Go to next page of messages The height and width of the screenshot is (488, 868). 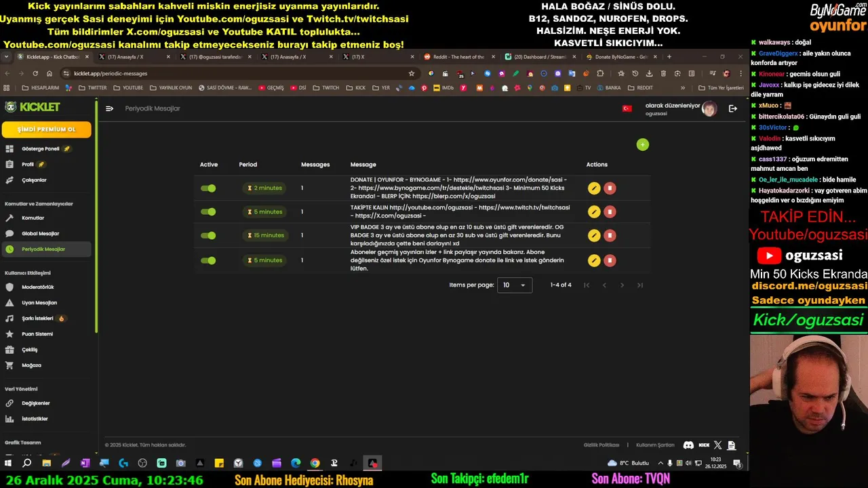click(x=622, y=285)
